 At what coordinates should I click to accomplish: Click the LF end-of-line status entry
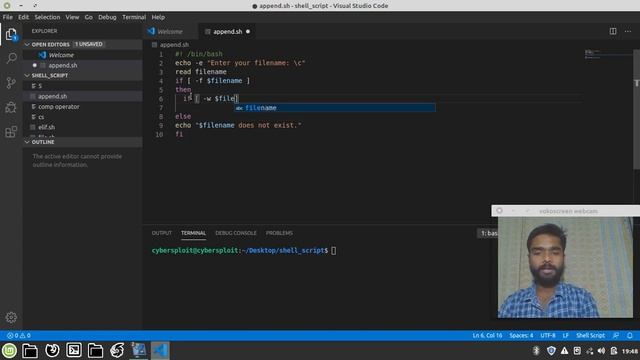[x=565, y=336]
